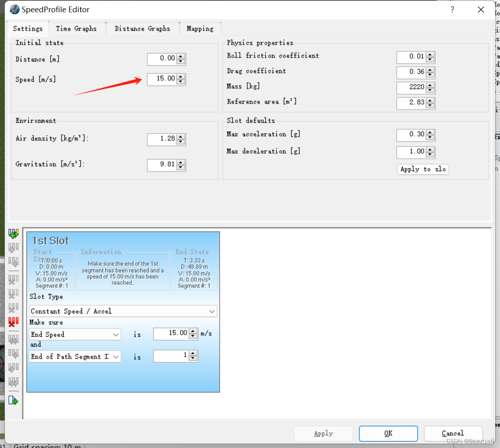Click the path segment number field
The height and width of the screenshot is (448, 500).
(172, 356)
